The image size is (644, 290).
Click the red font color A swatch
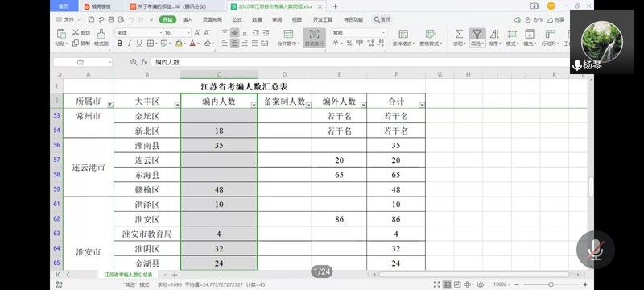(192, 43)
